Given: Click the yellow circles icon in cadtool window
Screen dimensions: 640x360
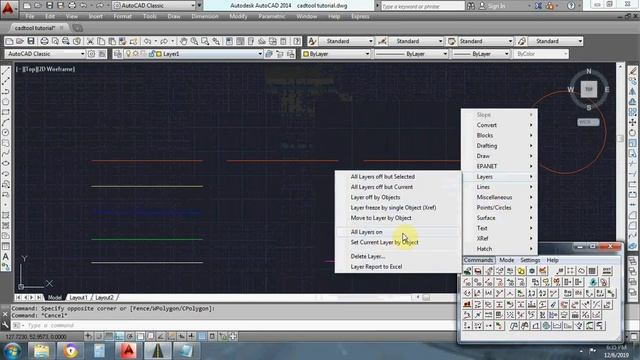Looking at the screenshot, I should coord(521,271).
